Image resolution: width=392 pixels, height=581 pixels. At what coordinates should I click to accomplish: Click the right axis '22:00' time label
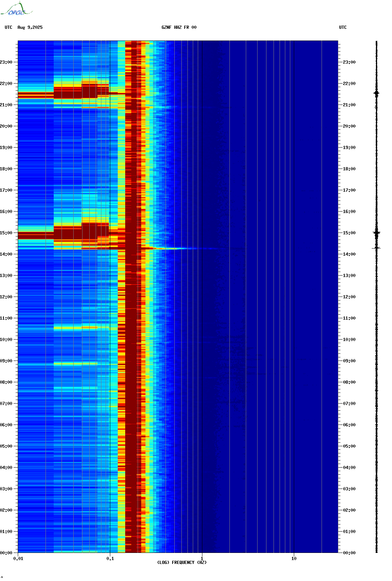[349, 84]
